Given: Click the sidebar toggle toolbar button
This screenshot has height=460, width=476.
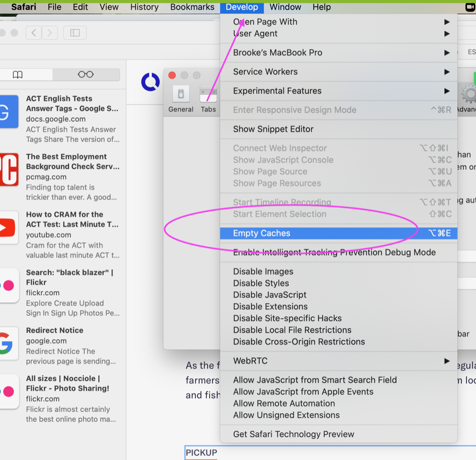Looking at the screenshot, I should pos(75,33).
